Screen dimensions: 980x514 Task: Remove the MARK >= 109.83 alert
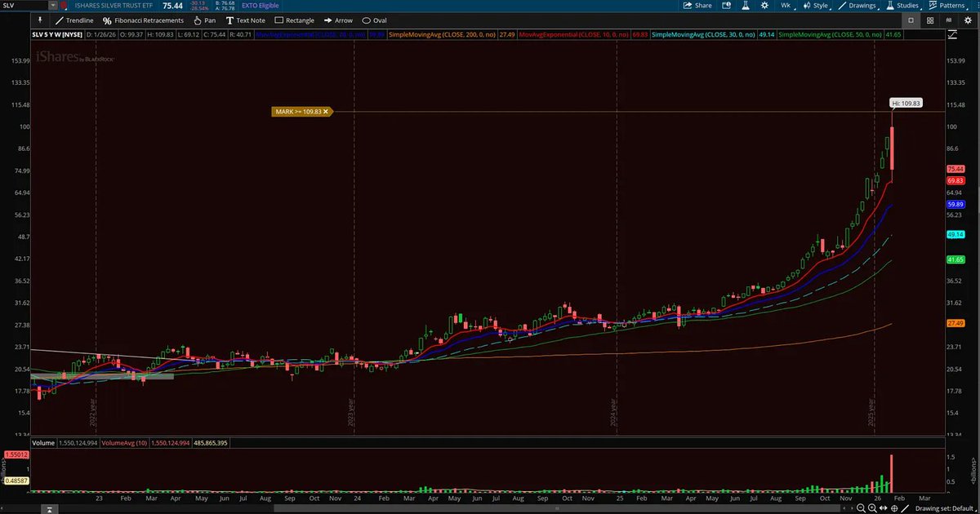click(325, 111)
